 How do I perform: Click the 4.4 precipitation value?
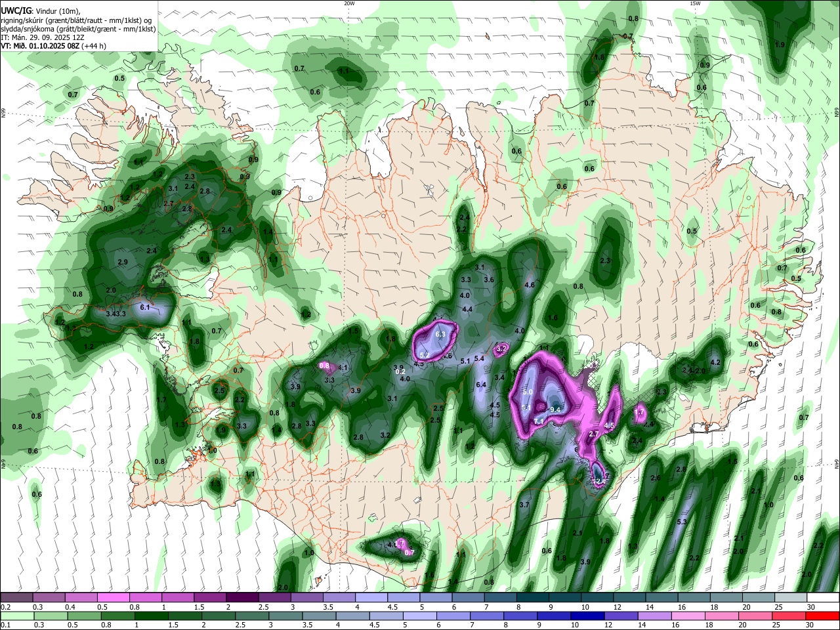[x=467, y=309]
